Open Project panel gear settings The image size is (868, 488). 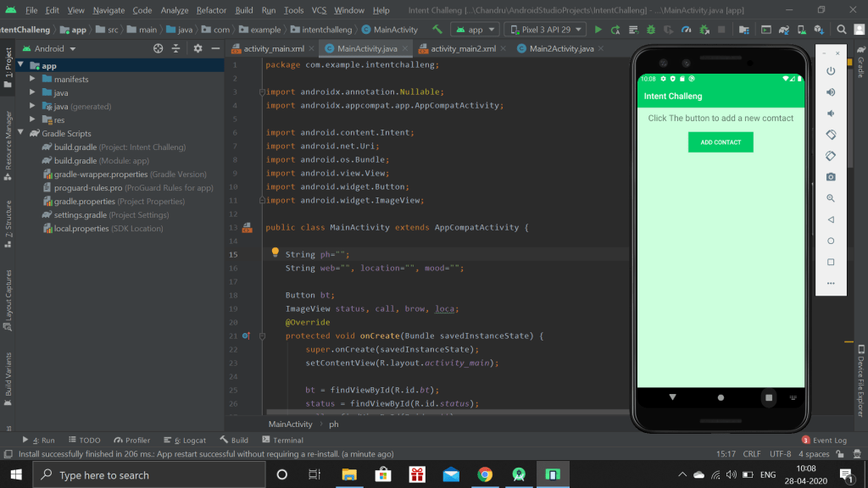coord(198,49)
